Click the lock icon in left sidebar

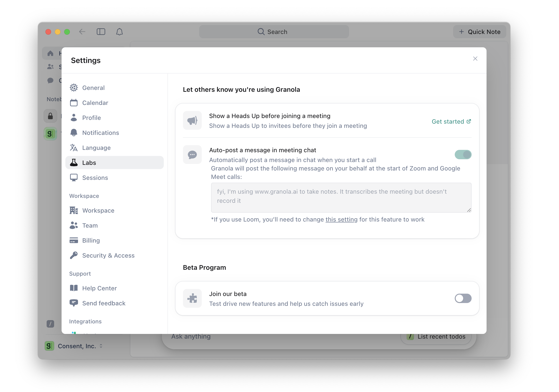pyautogui.click(x=50, y=116)
